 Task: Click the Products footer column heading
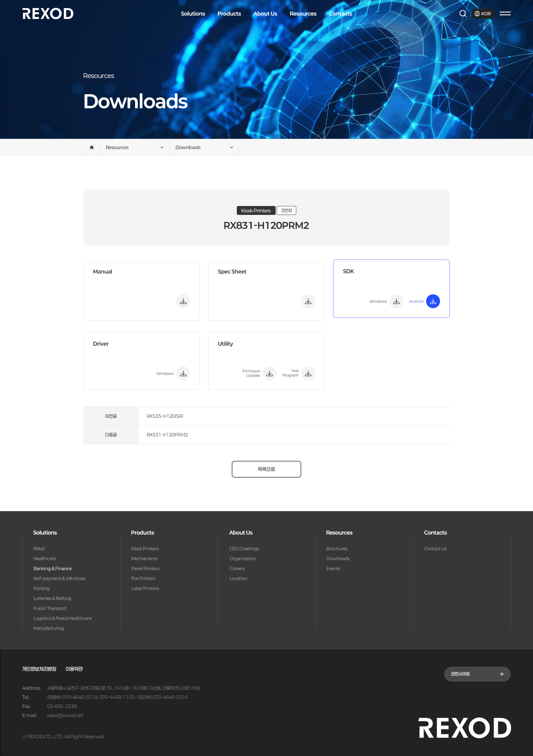[143, 533]
